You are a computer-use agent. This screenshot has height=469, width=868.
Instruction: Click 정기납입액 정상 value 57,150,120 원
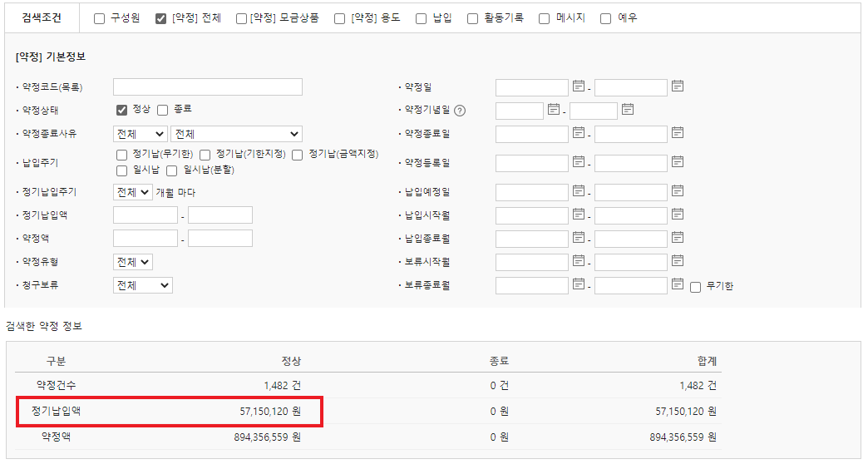[x=270, y=412]
